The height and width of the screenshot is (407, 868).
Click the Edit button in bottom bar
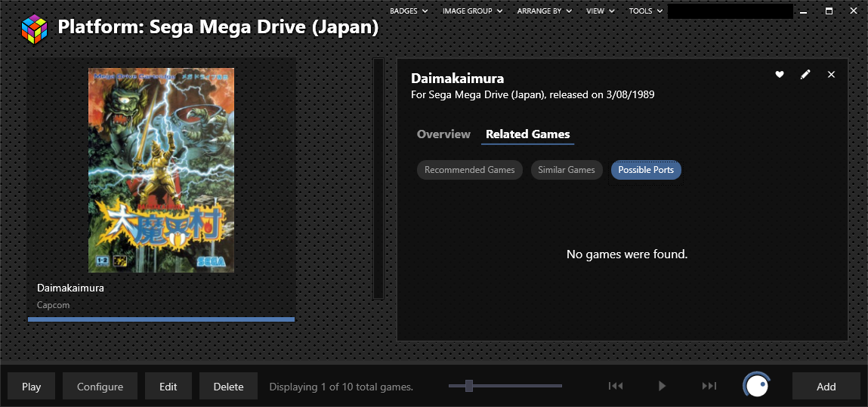[x=168, y=386]
